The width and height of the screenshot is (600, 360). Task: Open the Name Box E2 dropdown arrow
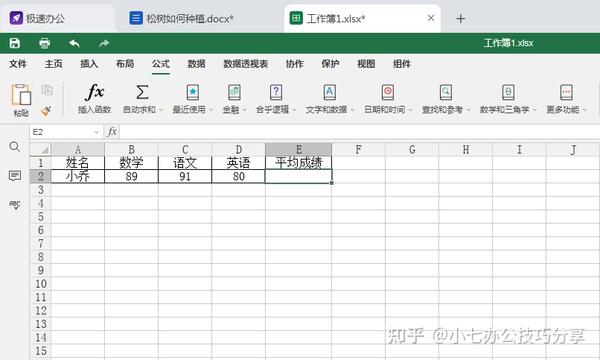96,132
